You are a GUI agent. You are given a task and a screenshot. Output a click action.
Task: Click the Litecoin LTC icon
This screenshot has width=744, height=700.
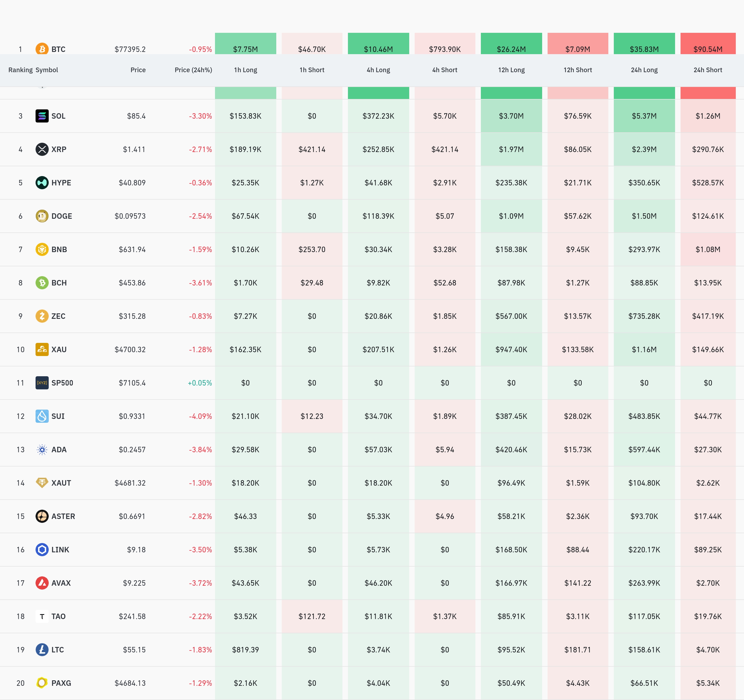(x=42, y=649)
